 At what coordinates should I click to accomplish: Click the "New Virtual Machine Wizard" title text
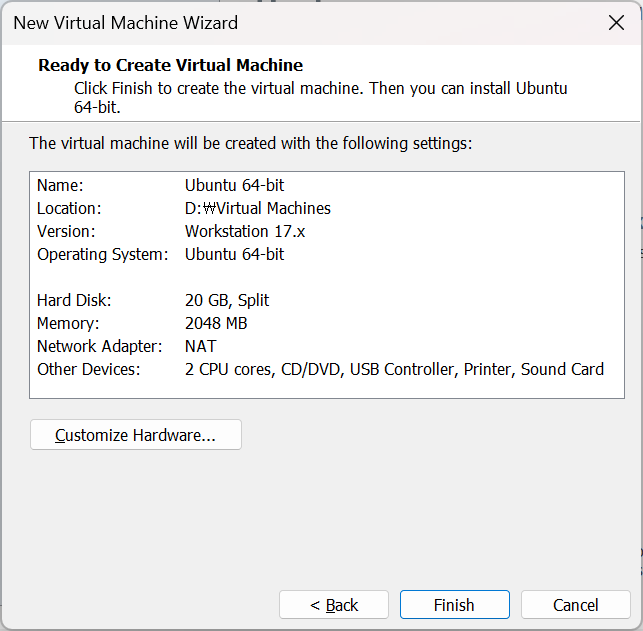coord(125,23)
